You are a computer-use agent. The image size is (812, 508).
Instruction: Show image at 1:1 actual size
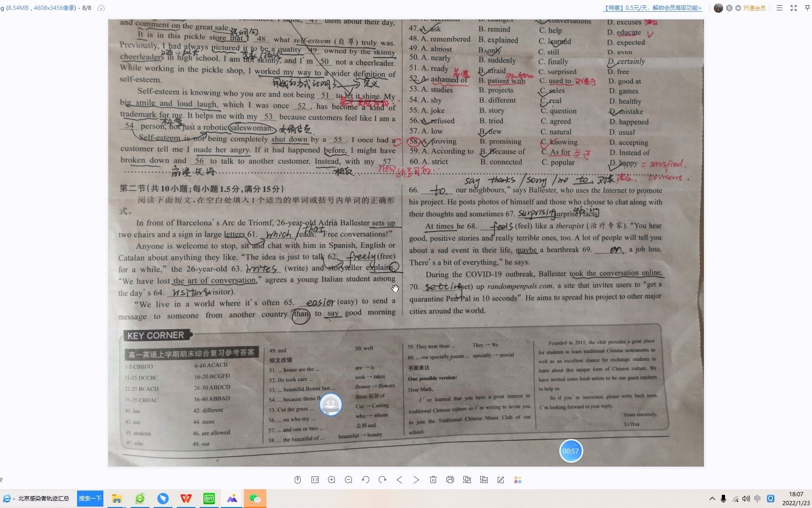click(x=315, y=480)
